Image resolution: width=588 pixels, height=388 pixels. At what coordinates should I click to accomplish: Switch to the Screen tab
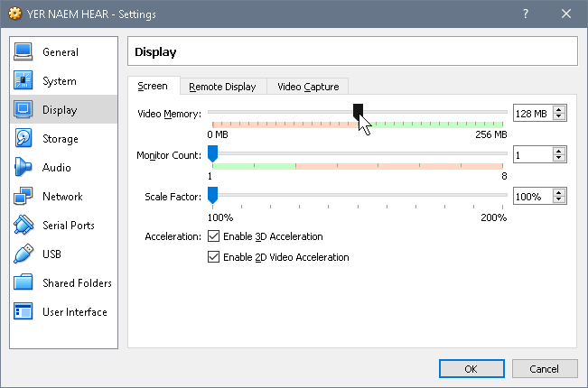coord(153,86)
